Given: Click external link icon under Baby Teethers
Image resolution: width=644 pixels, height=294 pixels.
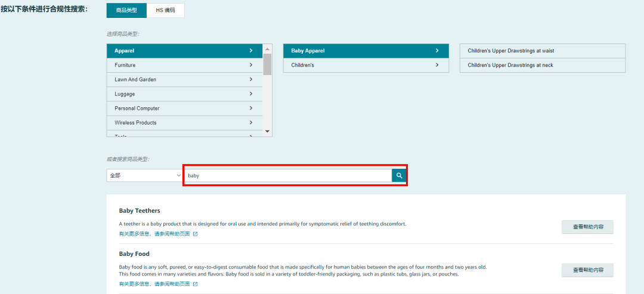Looking at the screenshot, I should 195,234.
